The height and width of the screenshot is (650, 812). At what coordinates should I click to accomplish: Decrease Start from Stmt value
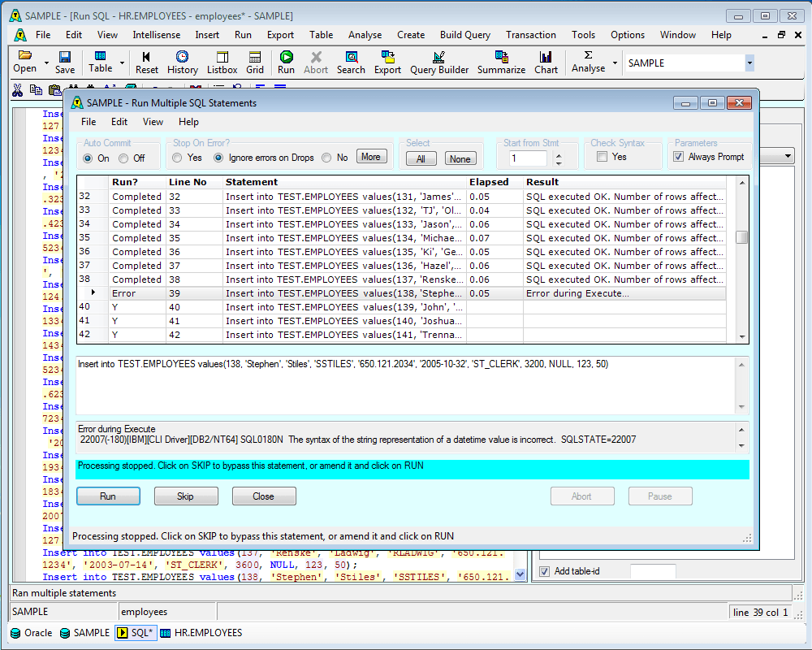(559, 163)
